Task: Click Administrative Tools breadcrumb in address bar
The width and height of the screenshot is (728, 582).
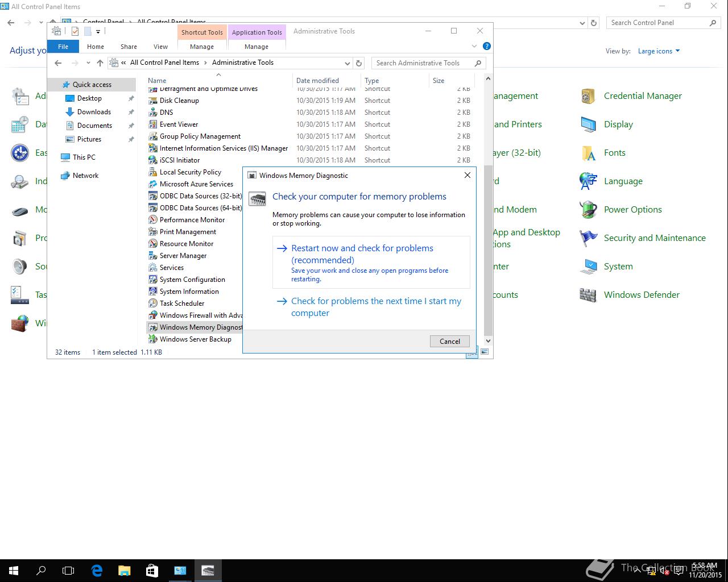Action: (243, 63)
